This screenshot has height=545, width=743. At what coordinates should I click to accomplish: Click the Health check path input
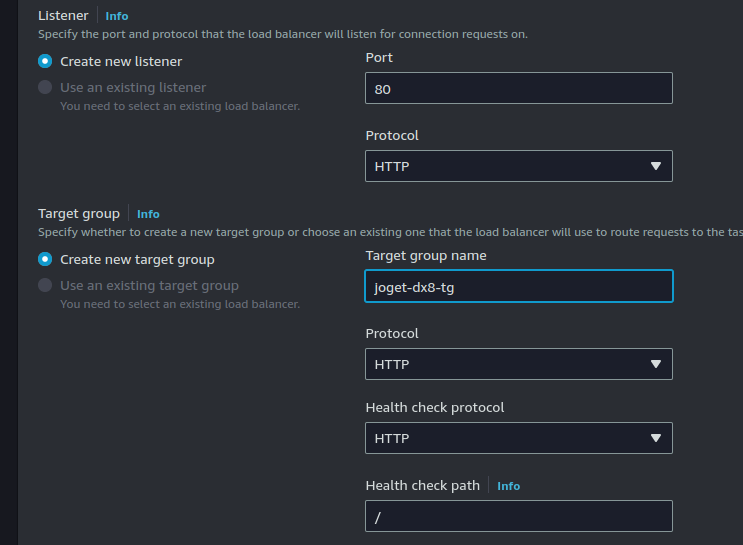[518, 516]
